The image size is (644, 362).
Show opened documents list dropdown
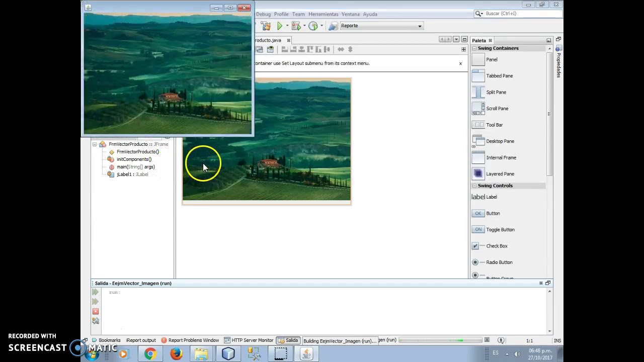[x=456, y=39]
